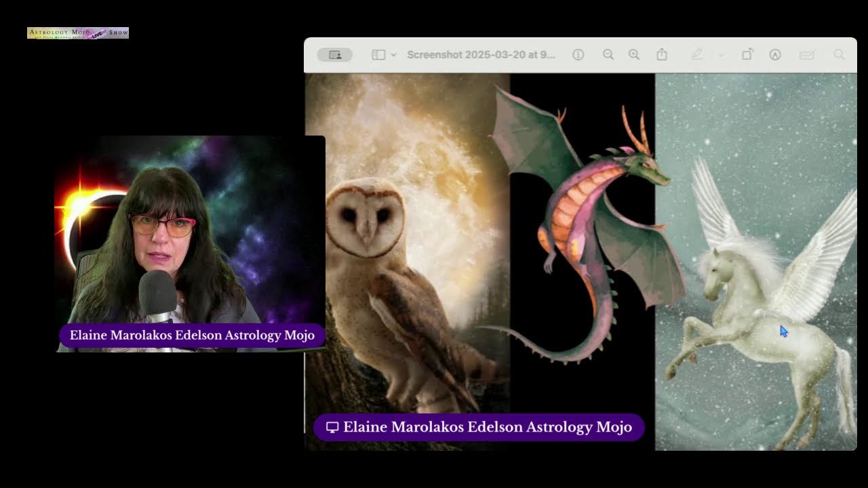Zoom in using the plus magnifier icon
This screenshot has width=868, height=488.
click(x=634, y=55)
